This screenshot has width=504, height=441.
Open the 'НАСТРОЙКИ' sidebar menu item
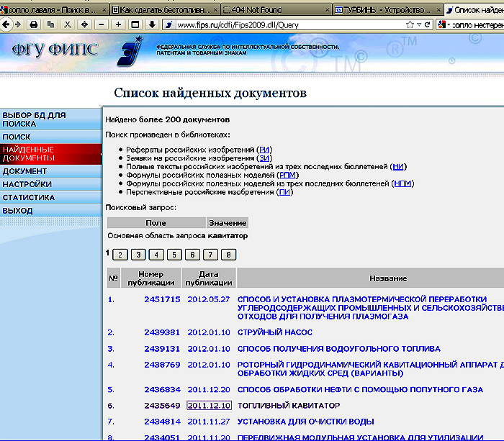(x=51, y=184)
